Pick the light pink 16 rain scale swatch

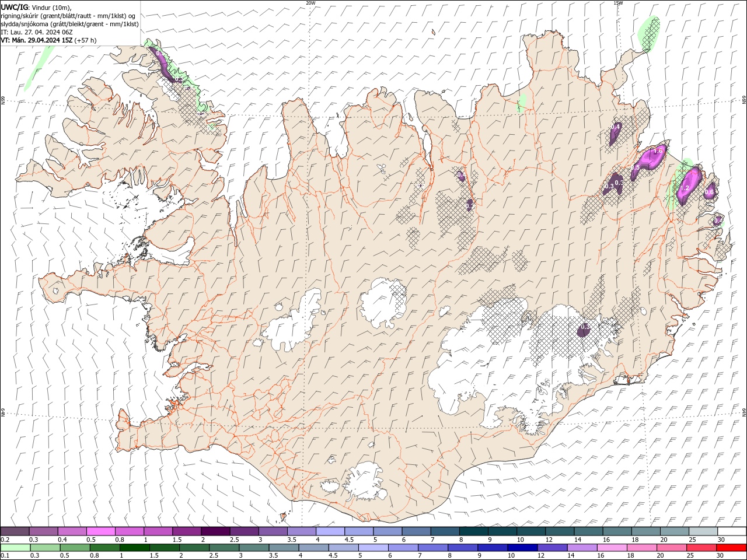point(612,548)
